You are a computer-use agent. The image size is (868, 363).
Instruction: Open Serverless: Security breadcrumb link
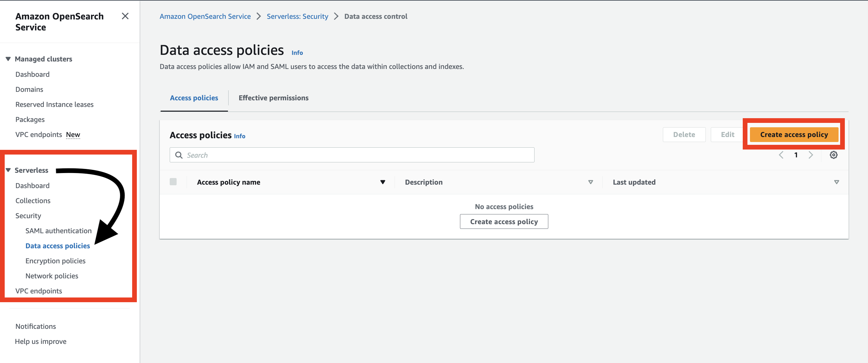point(297,16)
